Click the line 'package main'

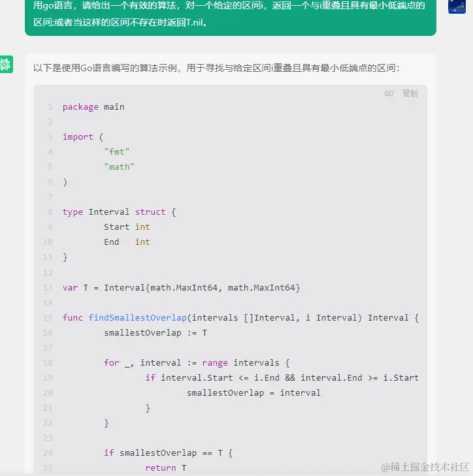(x=93, y=107)
